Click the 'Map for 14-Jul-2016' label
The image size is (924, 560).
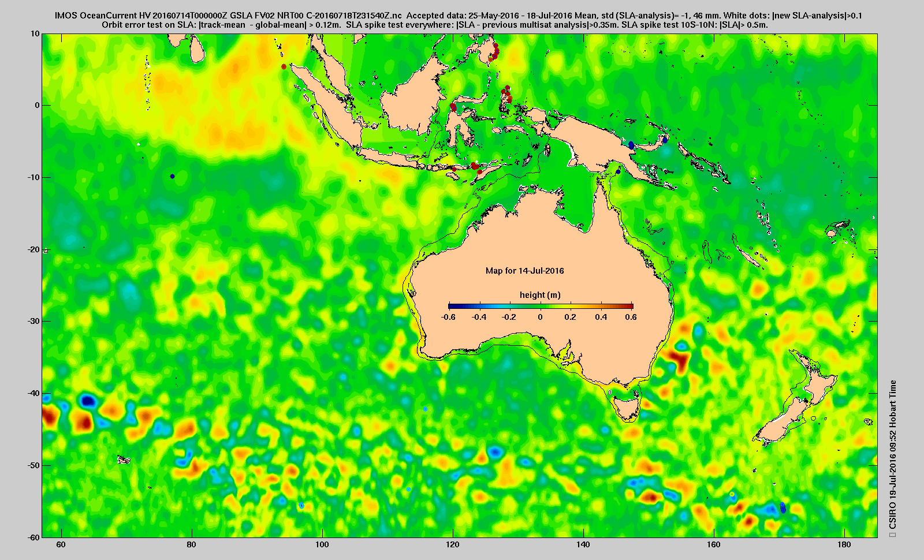click(524, 270)
